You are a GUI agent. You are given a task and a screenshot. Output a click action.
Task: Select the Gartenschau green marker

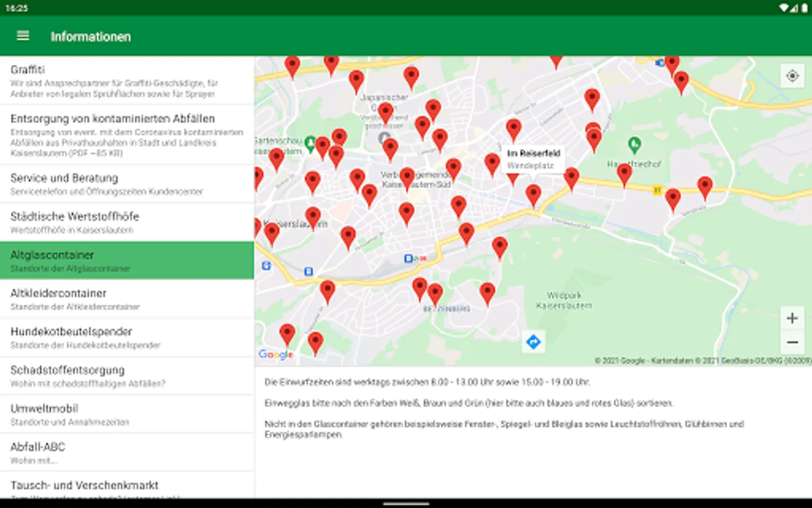(310, 144)
